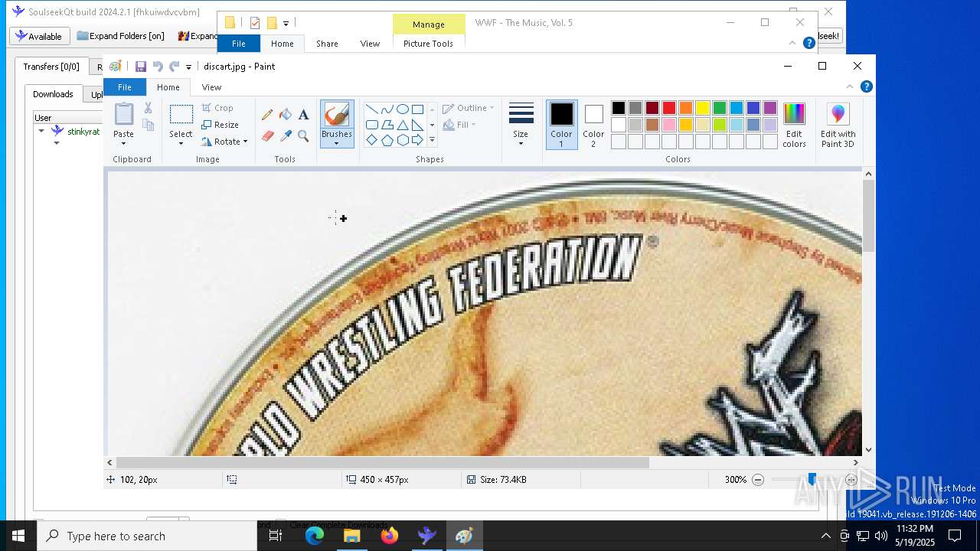Click the Save icon in Paint title bar
Image resolution: width=980 pixels, height=551 pixels.
[x=141, y=67]
